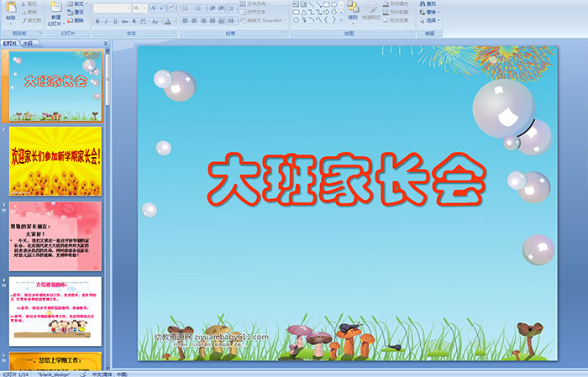This screenshot has height=377, width=588.
Task: Open Align Text (对齐文本) menu
Action: coord(255,12)
